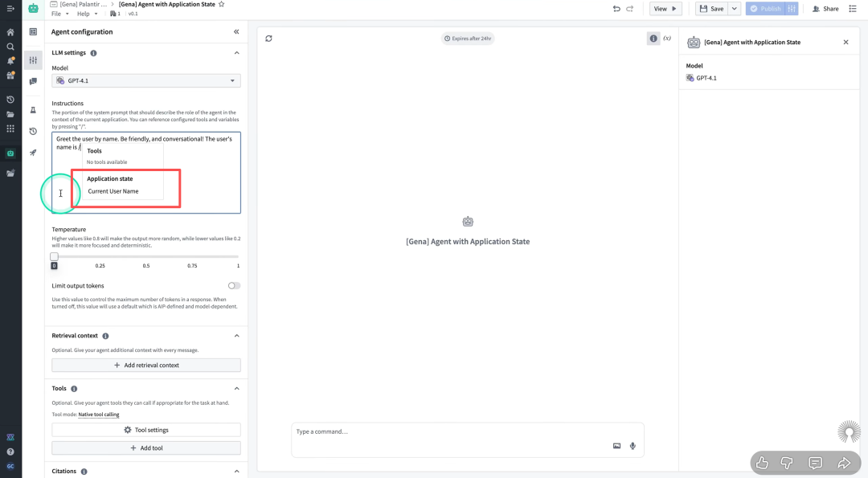
Task: Open Help question mark in sidebar
Action: [x=10, y=451]
